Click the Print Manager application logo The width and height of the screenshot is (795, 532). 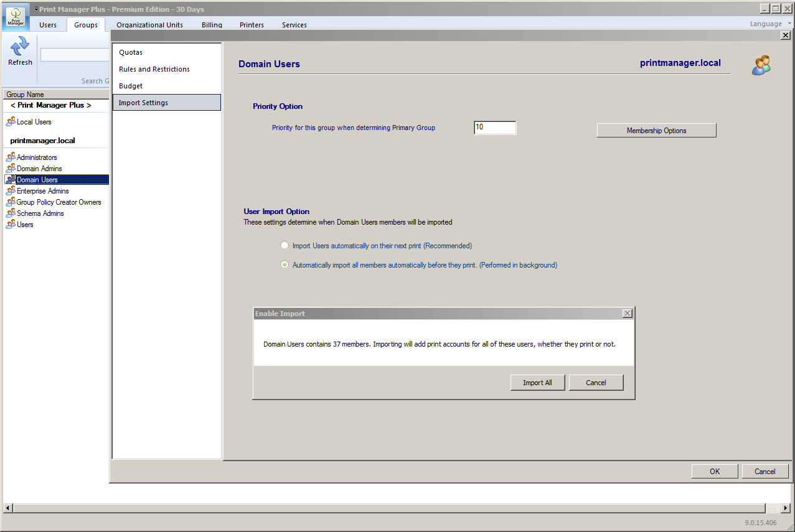pos(16,17)
